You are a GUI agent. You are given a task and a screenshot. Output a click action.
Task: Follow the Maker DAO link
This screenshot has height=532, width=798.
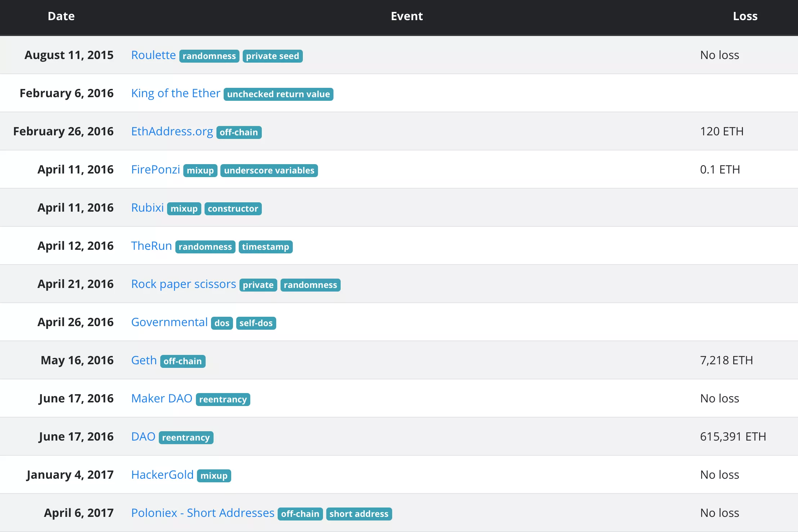162,398
